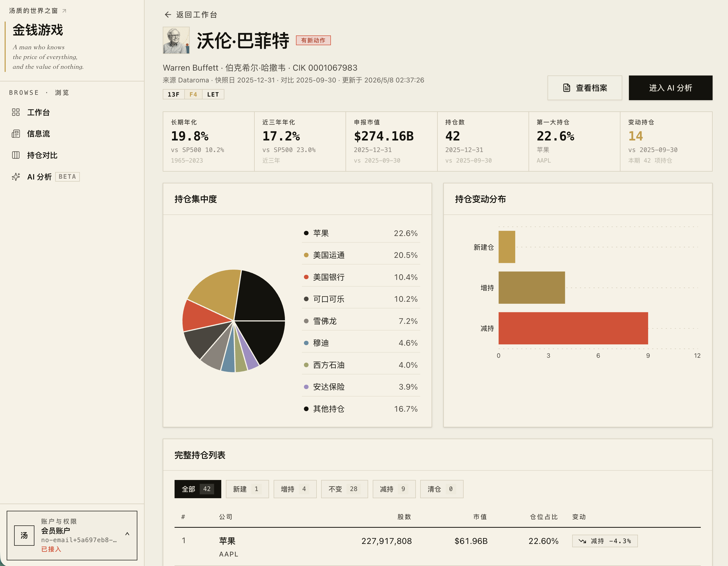The width and height of the screenshot is (728, 566).
Task: Select the 减持 9 filter tab
Action: pos(394,489)
